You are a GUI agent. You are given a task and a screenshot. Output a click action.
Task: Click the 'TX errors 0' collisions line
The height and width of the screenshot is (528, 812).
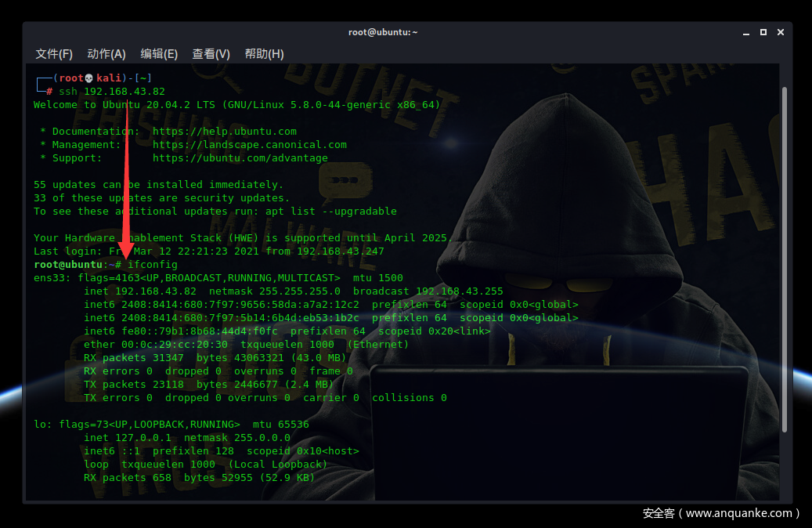click(265, 398)
